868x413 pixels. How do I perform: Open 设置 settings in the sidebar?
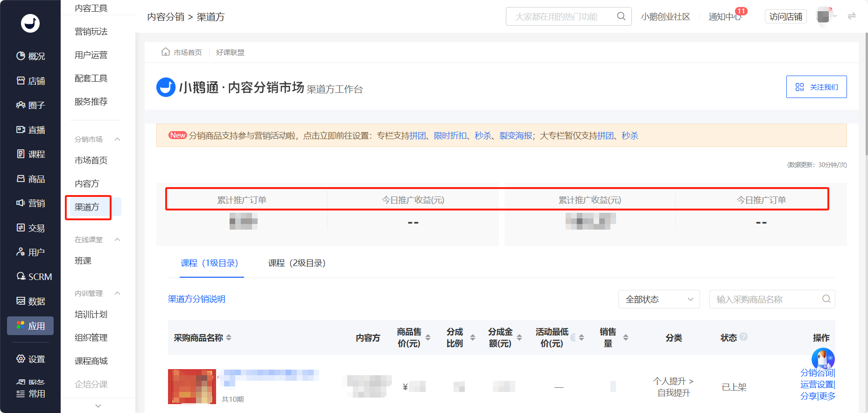tap(30, 359)
